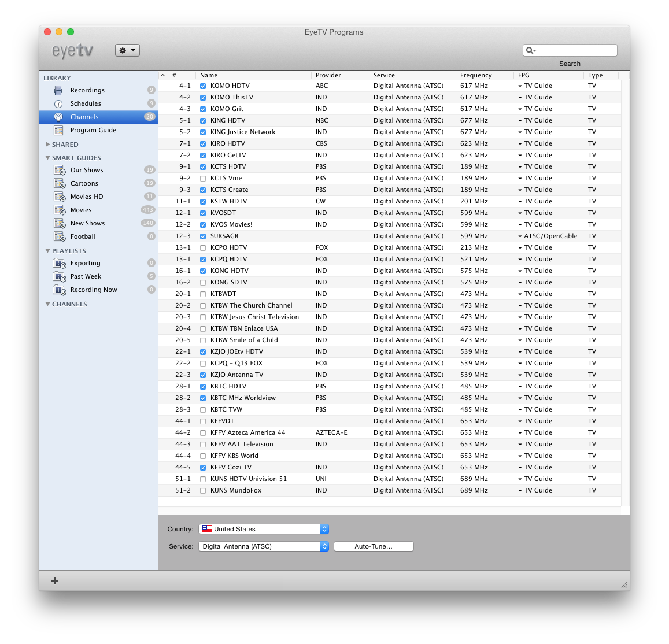
Task: Click the eyetv logo
Action: point(72,50)
